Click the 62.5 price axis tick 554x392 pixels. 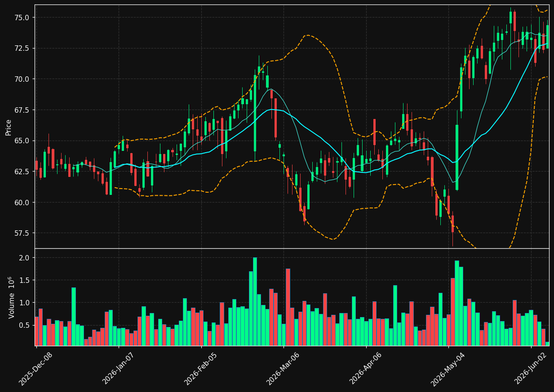[23, 172]
